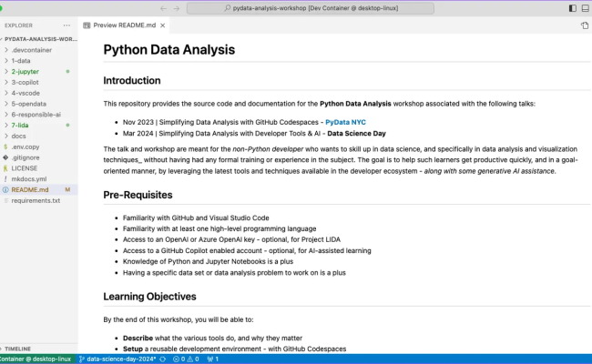Click the preview icon on README tab
This screenshot has height=364, width=592.
click(87, 25)
